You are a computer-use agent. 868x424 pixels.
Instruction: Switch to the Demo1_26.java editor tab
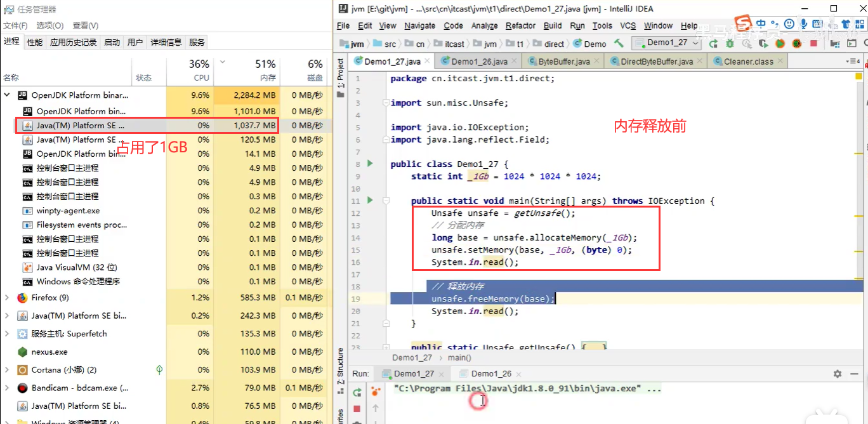(479, 62)
